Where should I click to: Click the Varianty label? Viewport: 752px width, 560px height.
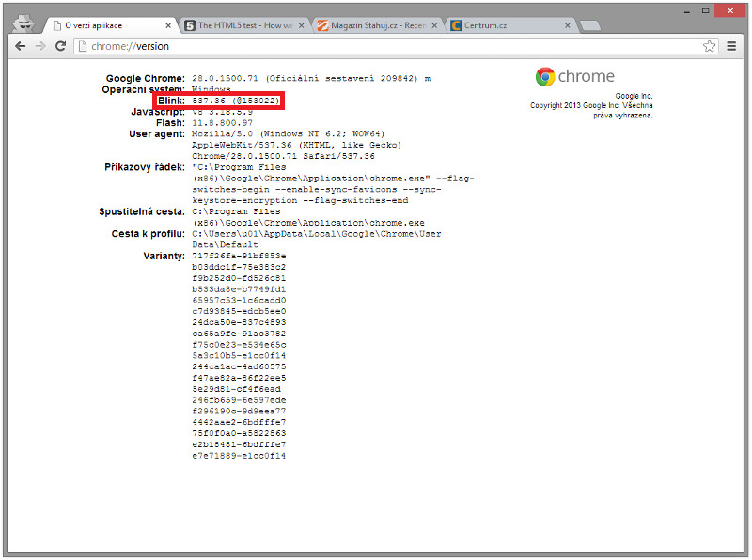click(164, 256)
